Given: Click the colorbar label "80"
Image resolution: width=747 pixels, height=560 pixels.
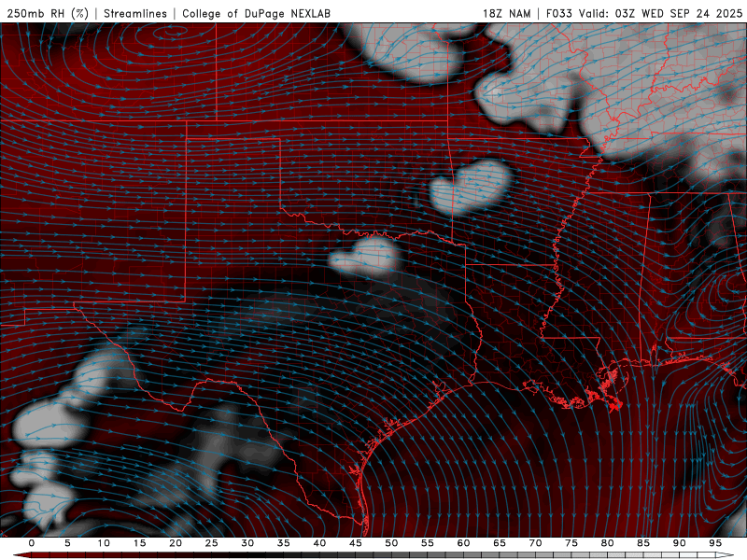Looking at the screenshot, I should (607, 543).
